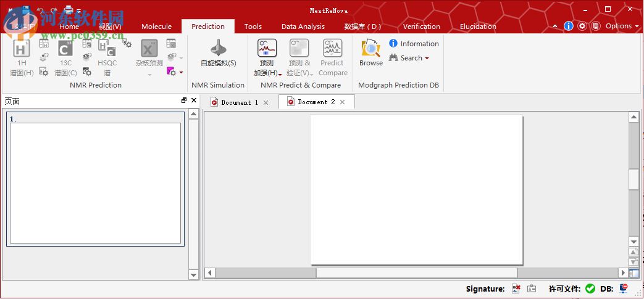Viewport: 644px width, 299px height.
Task: Click the Predict & Highlight (预测加强) icon
Action: pyautogui.click(x=267, y=49)
